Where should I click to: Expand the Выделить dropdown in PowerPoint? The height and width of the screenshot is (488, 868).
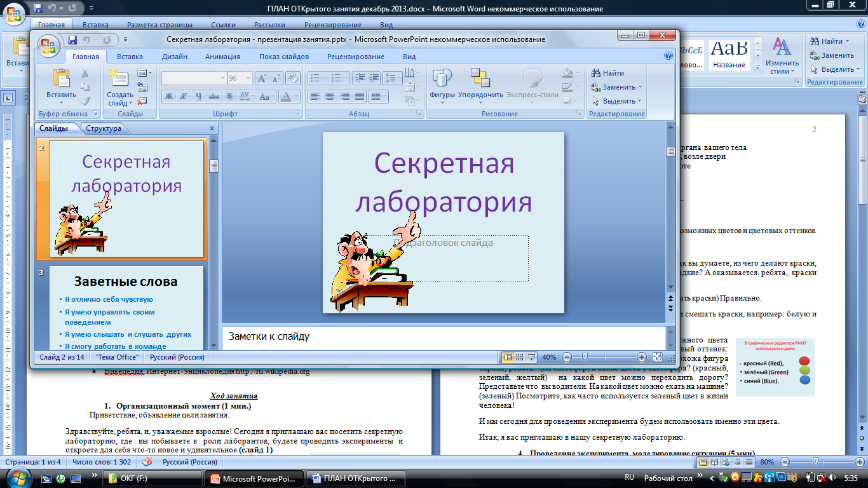[640, 101]
